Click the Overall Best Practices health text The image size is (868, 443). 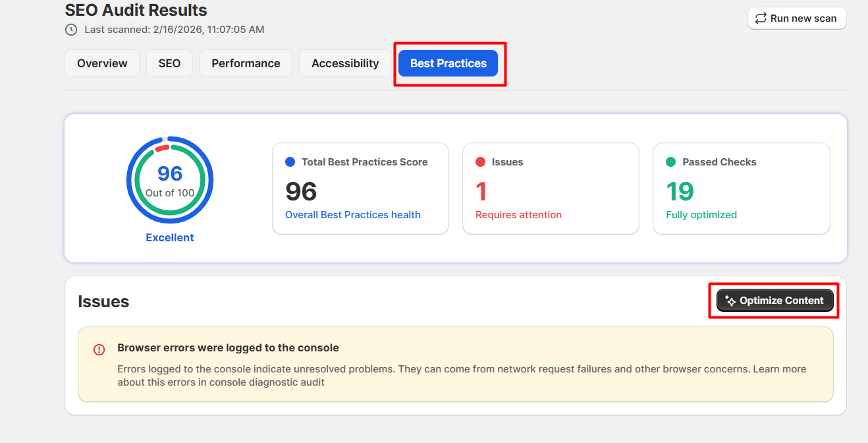(x=352, y=215)
